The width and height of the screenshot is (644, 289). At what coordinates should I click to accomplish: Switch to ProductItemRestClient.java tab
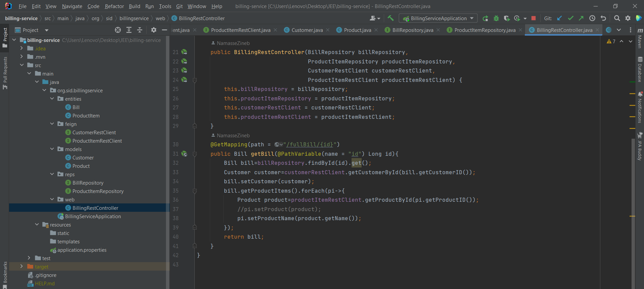coord(240,30)
